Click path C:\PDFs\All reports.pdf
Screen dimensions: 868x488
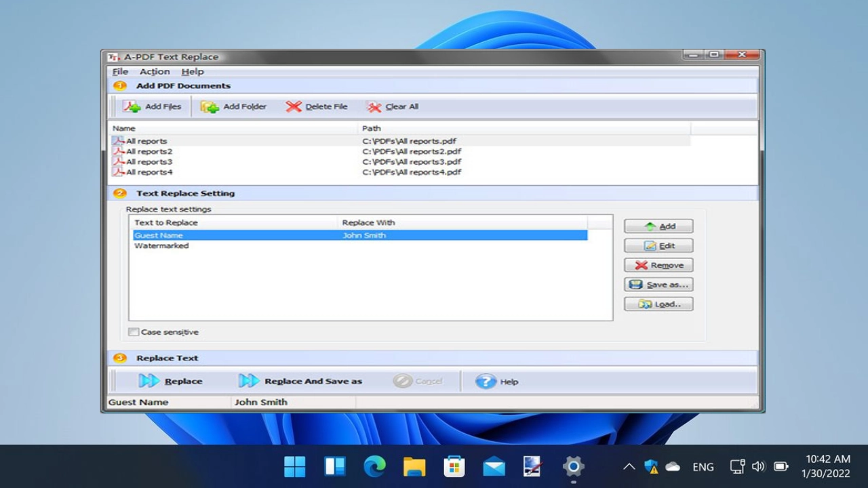point(409,141)
